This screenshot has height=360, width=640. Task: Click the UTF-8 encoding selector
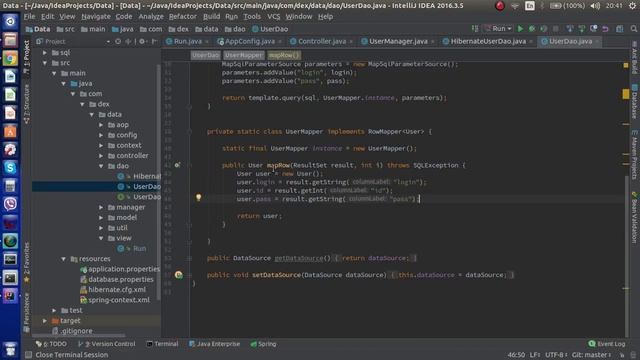[556, 355]
